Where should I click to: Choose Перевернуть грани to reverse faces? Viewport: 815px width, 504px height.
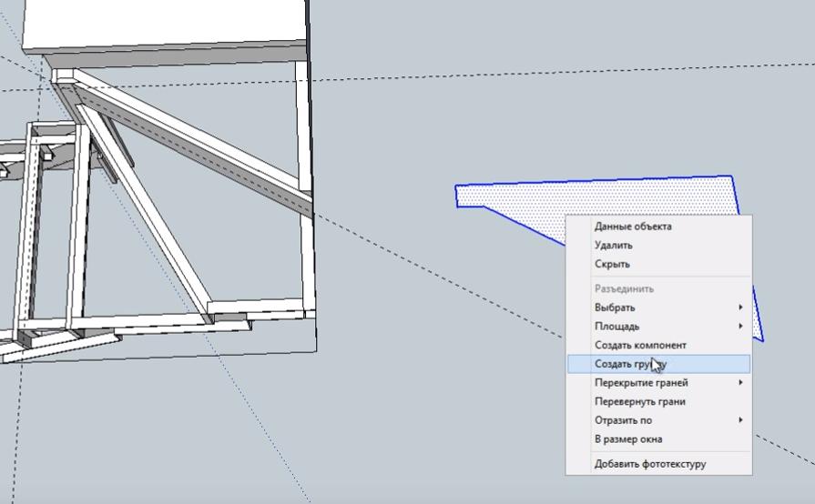[x=639, y=402]
